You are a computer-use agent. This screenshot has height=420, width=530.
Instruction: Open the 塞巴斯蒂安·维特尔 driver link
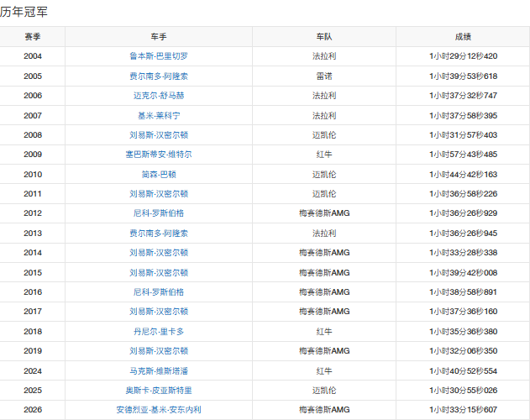click(x=159, y=155)
